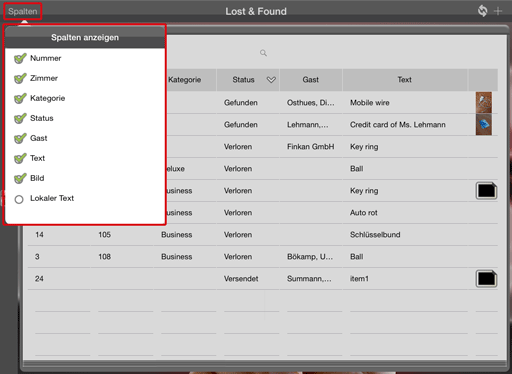The image size is (512, 374).
Task: Open the Spalten button
Action: (x=23, y=11)
